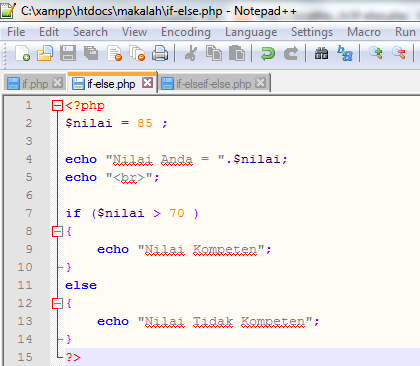Click the Save floppy disk icon
The width and height of the screenshot is (420, 366).
tap(68, 53)
